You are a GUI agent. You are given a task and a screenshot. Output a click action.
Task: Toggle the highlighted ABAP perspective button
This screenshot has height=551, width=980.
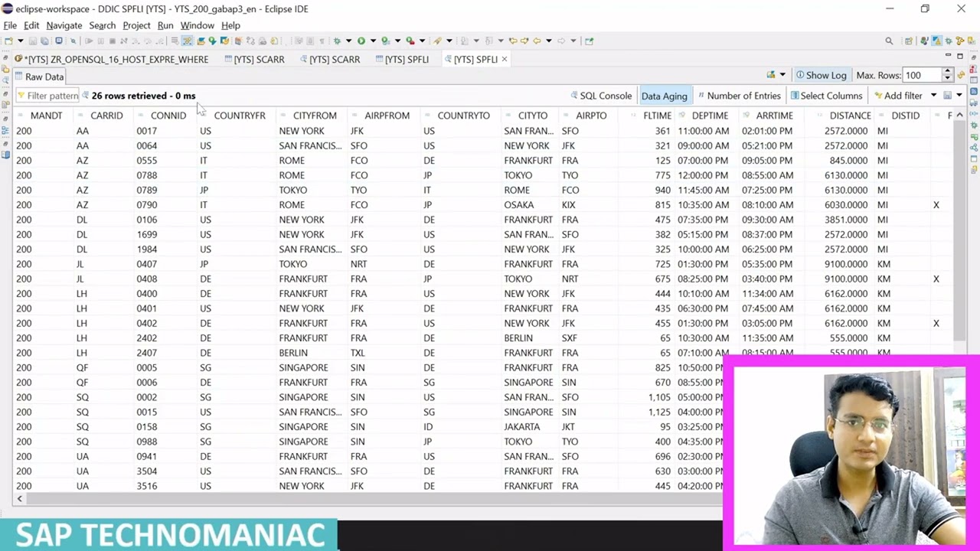click(937, 41)
